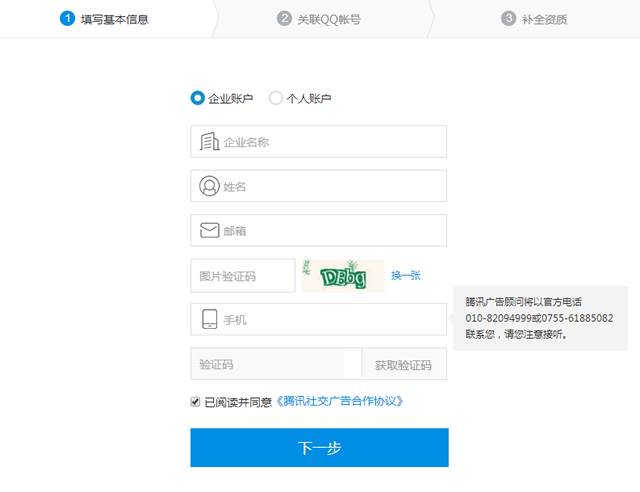The width and height of the screenshot is (640, 492).
Task: Click the blue step 1 number circle
Action: point(67,18)
